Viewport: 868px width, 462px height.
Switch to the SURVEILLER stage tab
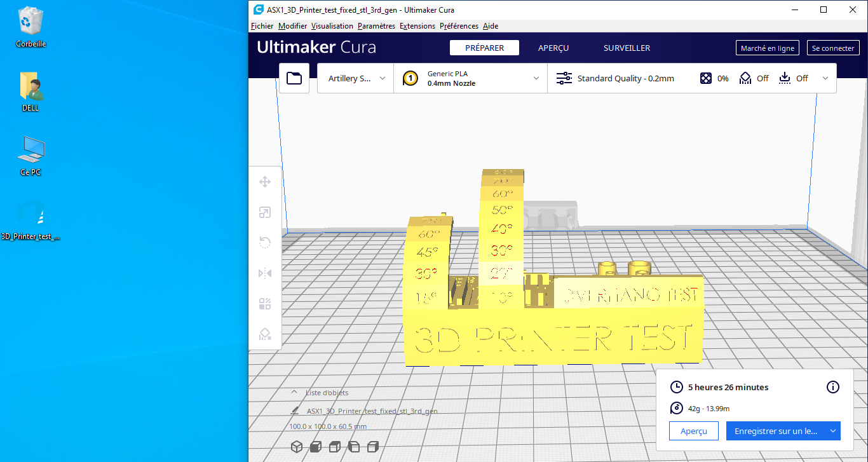click(627, 48)
